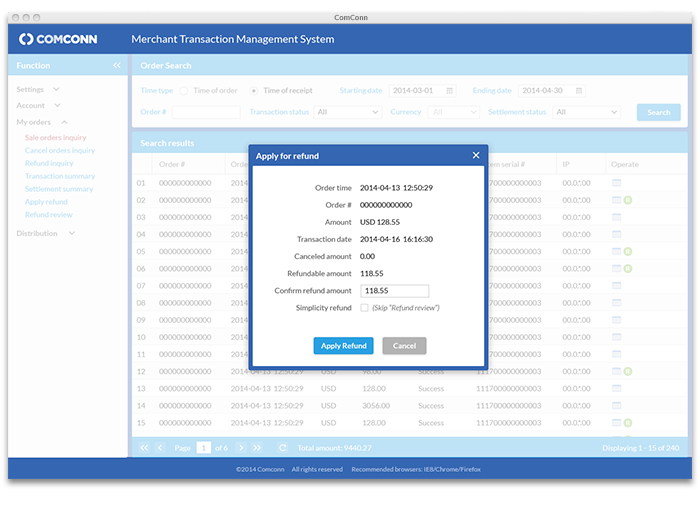The width and height of the screenshot is (700, 510).
Task: Go to the next results page
Action: pyautogui.click(x=240, y=448)
